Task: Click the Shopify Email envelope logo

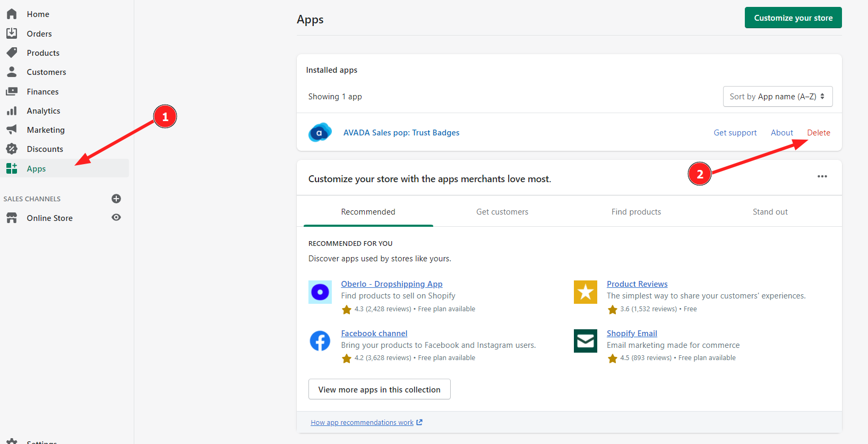Action: (586, 341)
